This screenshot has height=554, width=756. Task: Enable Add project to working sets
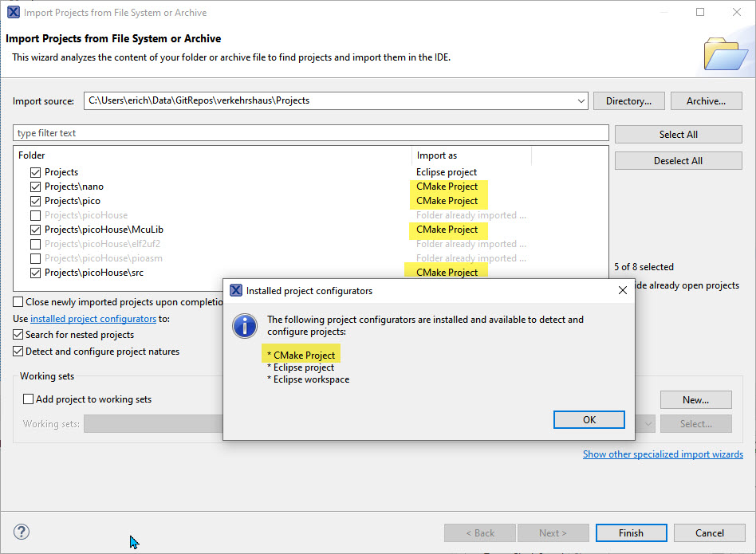[x=29, y=399]
